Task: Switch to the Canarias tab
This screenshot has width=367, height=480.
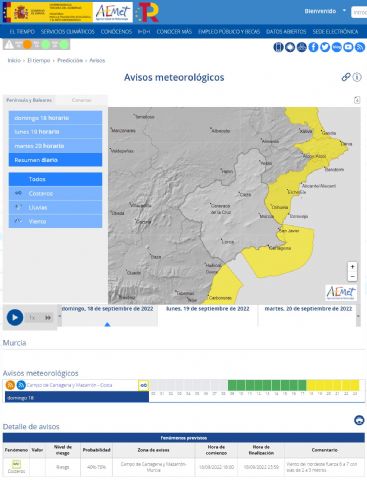Action: click(81, 100)
